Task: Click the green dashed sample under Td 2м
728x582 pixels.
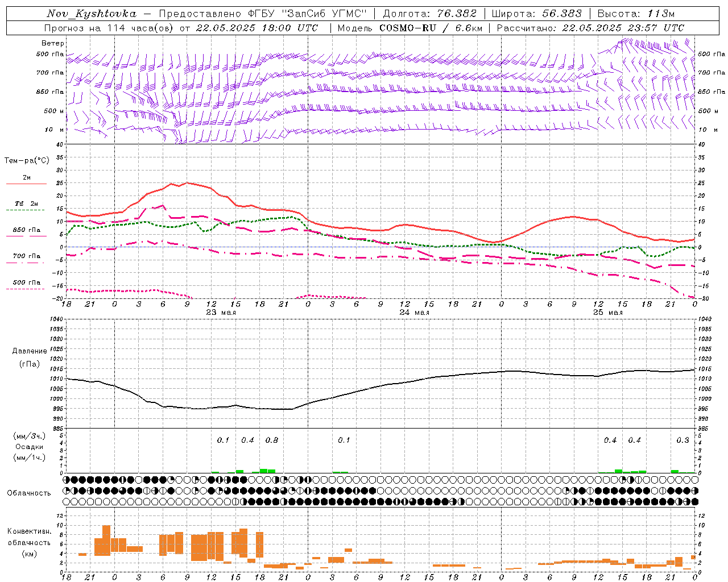Action: pyautogui.click(x=25, y=210)
